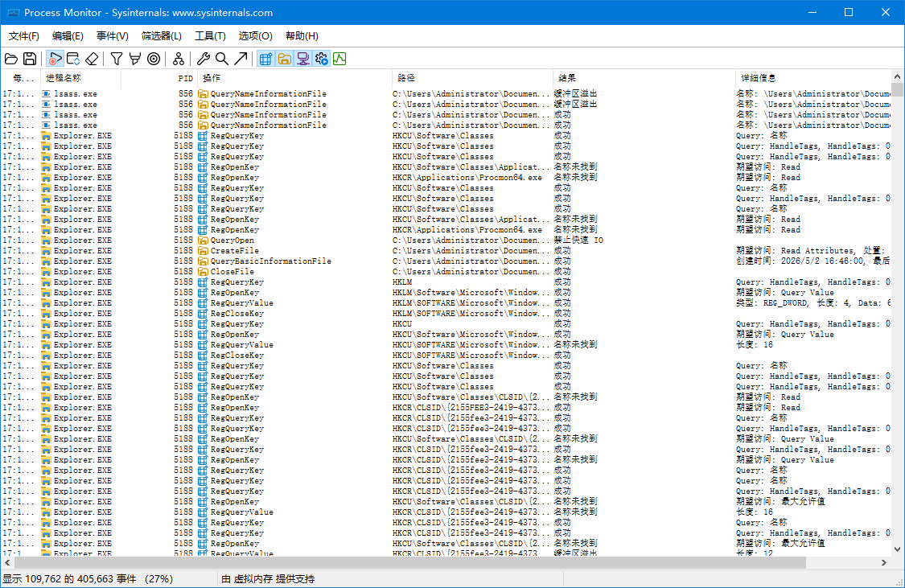Toggle Show Process and Thread Activity
Image resolution: width=905 pixels, height=588 pixels.
click(x=321, y=59)
